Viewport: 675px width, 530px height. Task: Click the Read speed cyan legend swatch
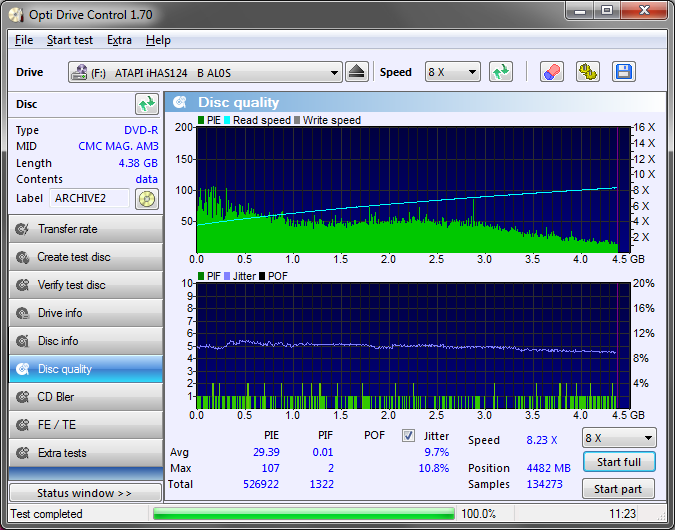coord(227,120)
